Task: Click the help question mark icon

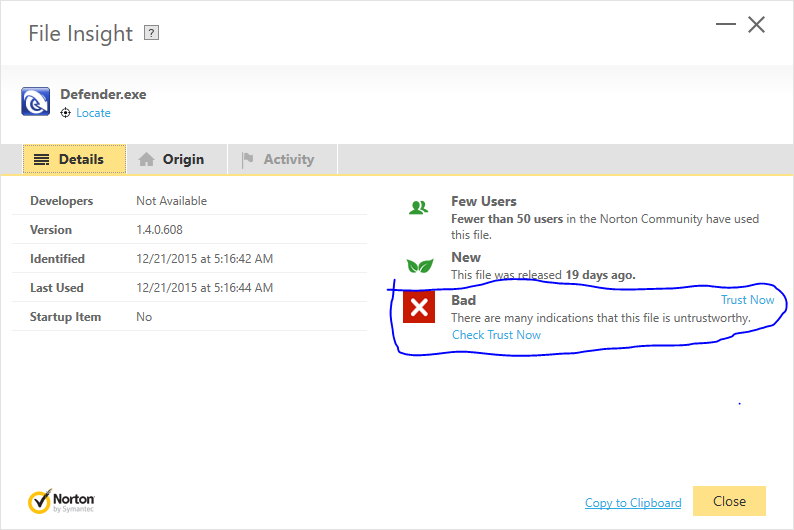Action: (151, 33)
